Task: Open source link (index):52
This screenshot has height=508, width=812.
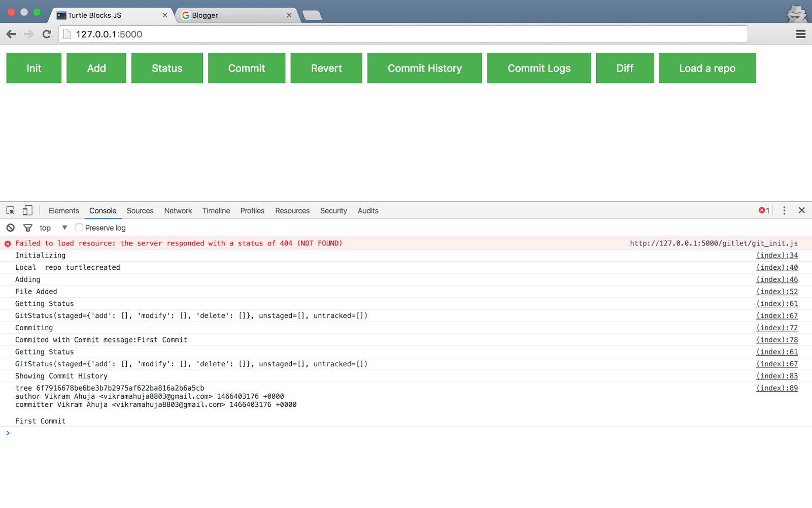Action: coord(777,292)
